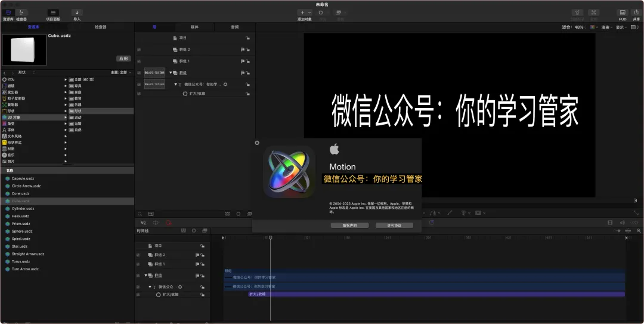Viewport: 644px width, 324px height.
Task: Toggle the 群组 checkbox in timeline list
Action: point(138,276)
